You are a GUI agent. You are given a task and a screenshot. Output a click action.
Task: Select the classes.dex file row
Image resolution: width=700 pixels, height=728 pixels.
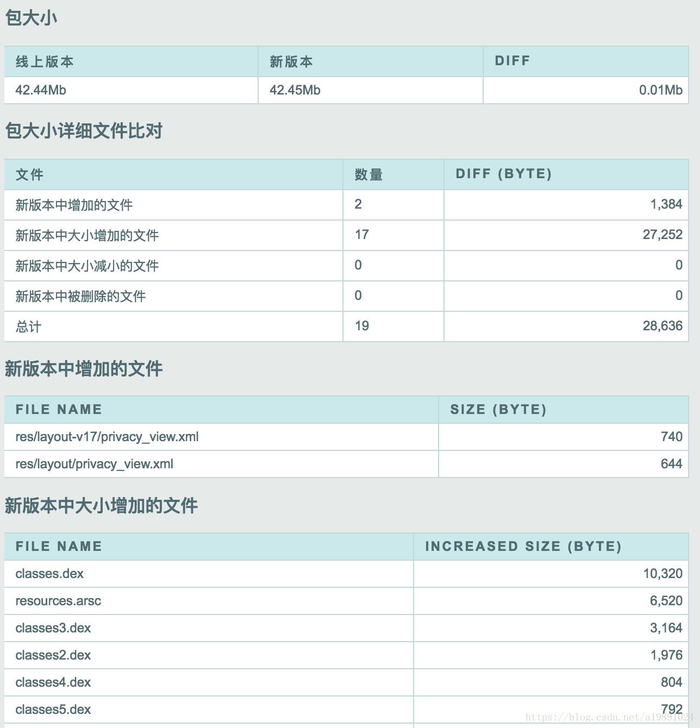[x=346, y=574]
